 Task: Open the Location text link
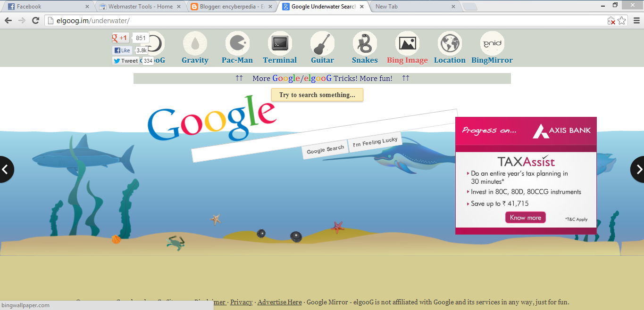[x=450, y=60]
